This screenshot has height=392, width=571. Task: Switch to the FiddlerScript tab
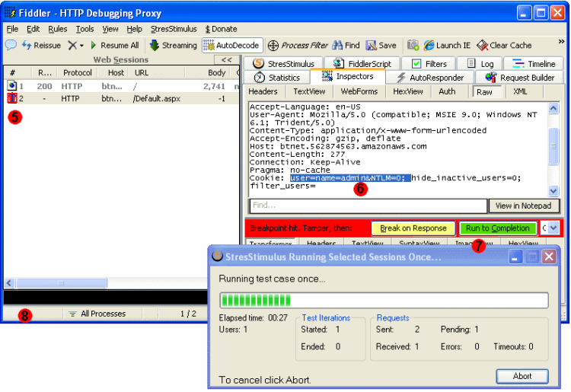click(362, 64)
